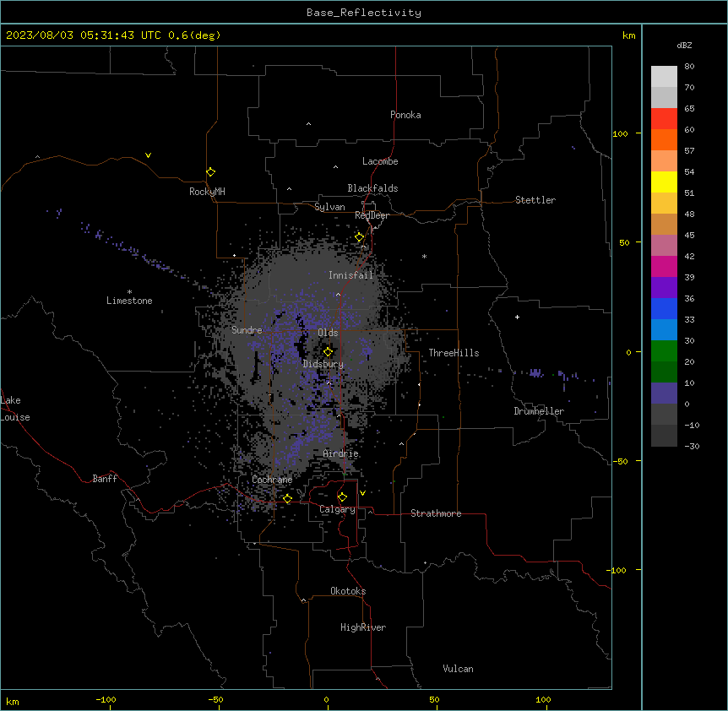The height and width of the screenshot is (711, 728).
Task: Click the Stettler label
Action: pyautogui.click(x=535, y=200)
